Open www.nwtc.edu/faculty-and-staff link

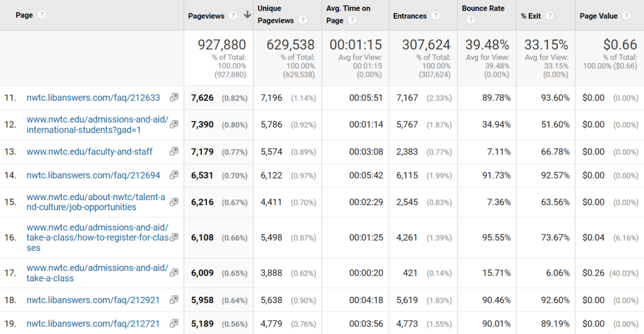coord(89,152)
